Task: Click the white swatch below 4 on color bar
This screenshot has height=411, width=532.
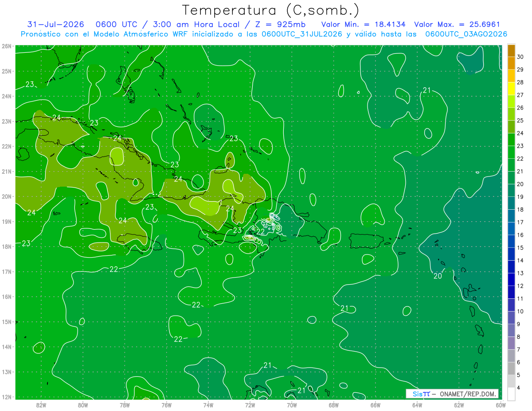Action: (x=511, y=394)
